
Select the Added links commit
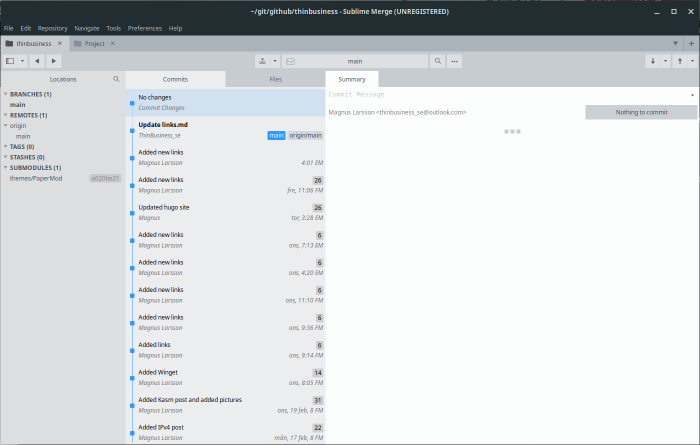click(x=225, y=350)
